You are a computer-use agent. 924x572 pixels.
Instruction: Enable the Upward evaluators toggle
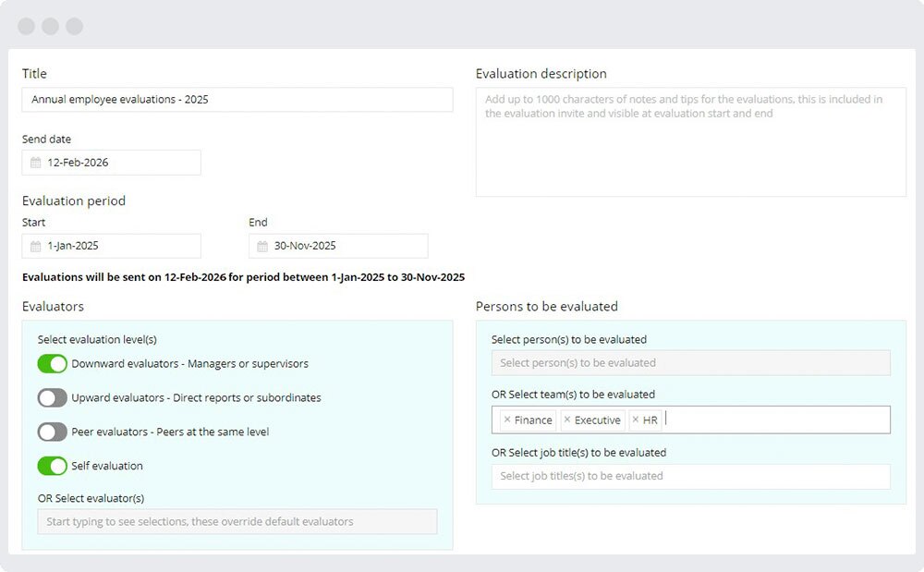coord(53,397)
